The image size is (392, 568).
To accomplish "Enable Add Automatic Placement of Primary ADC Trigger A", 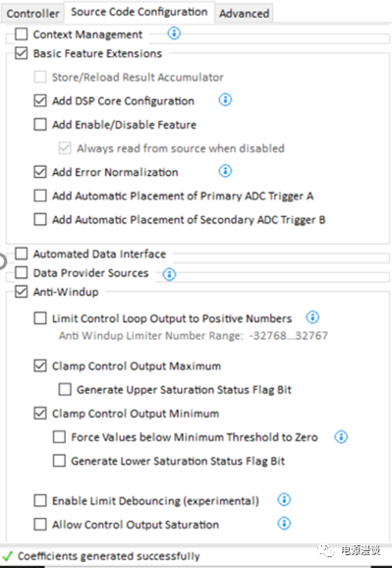I will tap(40, 196).
